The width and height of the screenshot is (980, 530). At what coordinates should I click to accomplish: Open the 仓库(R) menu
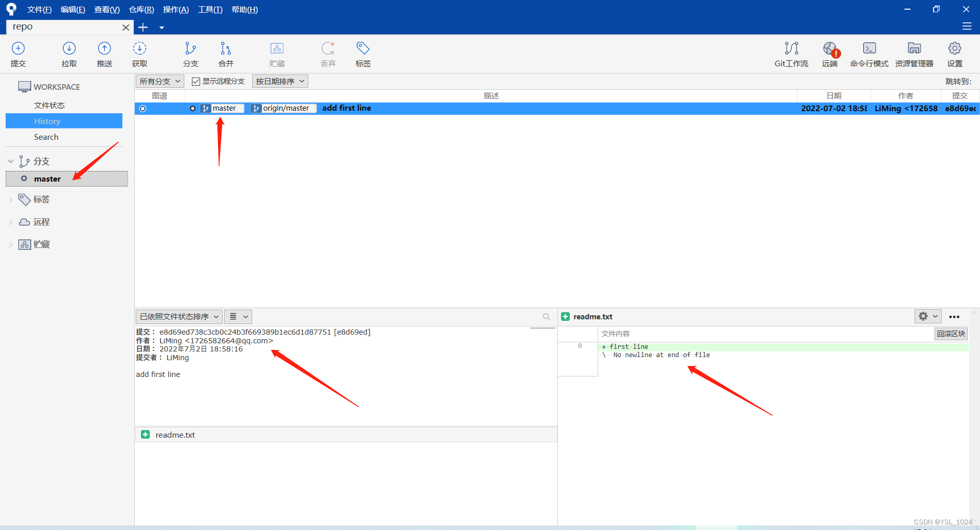[x=141, y=10]
